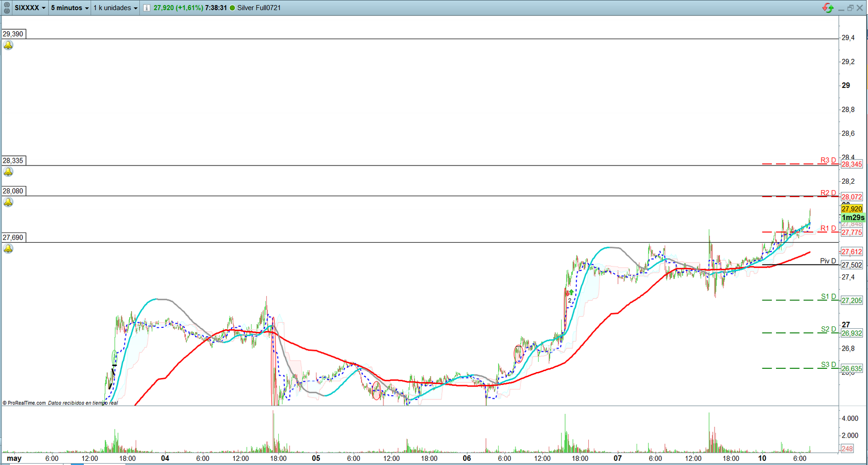Click the Silver Full0721 instrument name
The height and width of the screenshot is (465, 868).
click(259, 8)
